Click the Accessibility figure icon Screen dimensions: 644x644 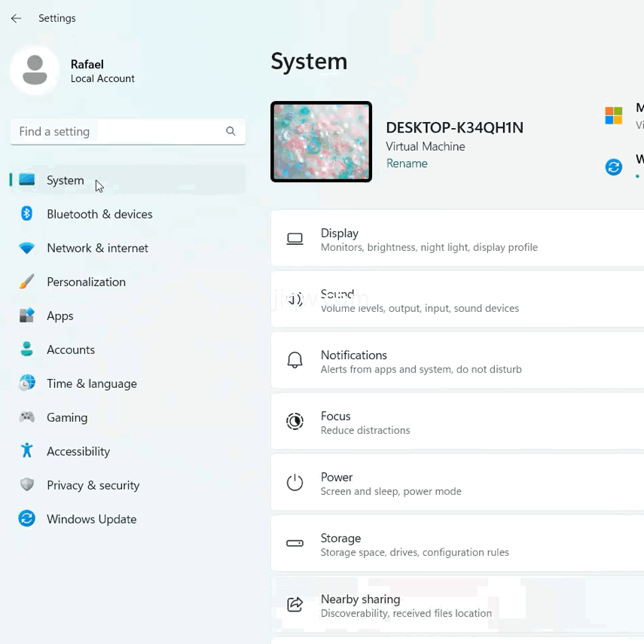coord(27,451)
